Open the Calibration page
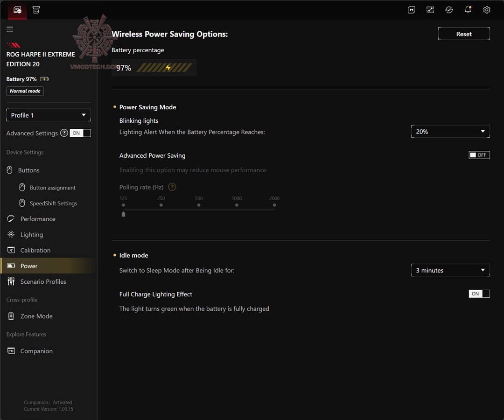Image resolution: width=504 pixels, height=420 pixels. (x=49, y=250)
